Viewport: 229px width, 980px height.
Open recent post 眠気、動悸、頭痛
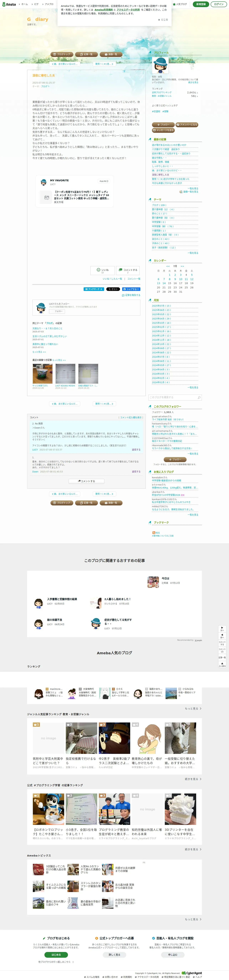[x=161, y=162]
